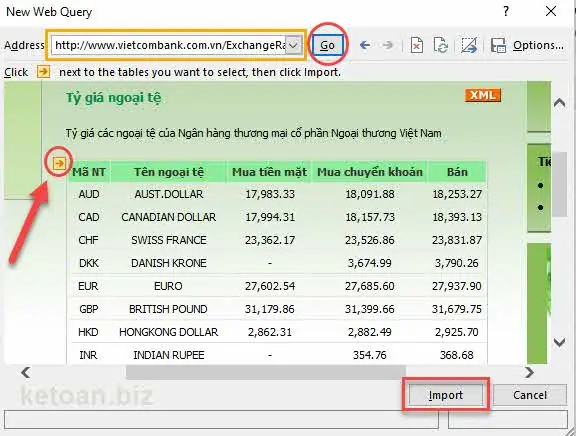This screenshot has height=436, width=576.
Task: Open the Options… settings
Action: click(x=538, y=45)
